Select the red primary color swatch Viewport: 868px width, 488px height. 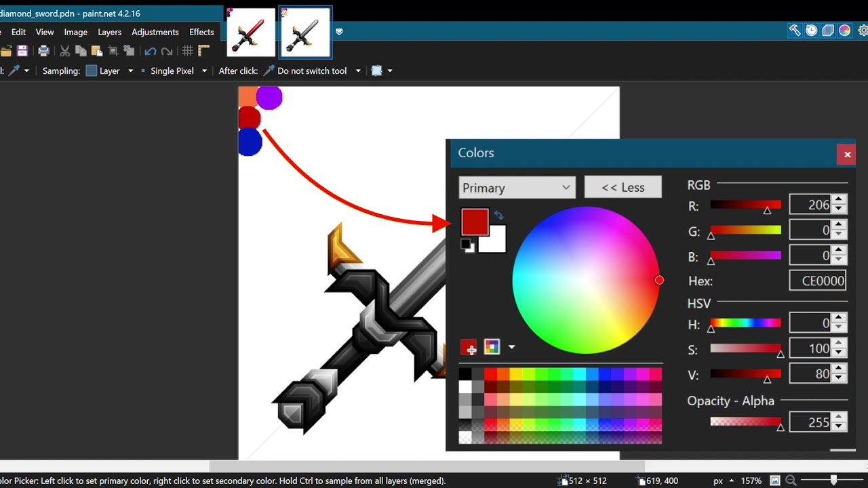click(475, 222)
